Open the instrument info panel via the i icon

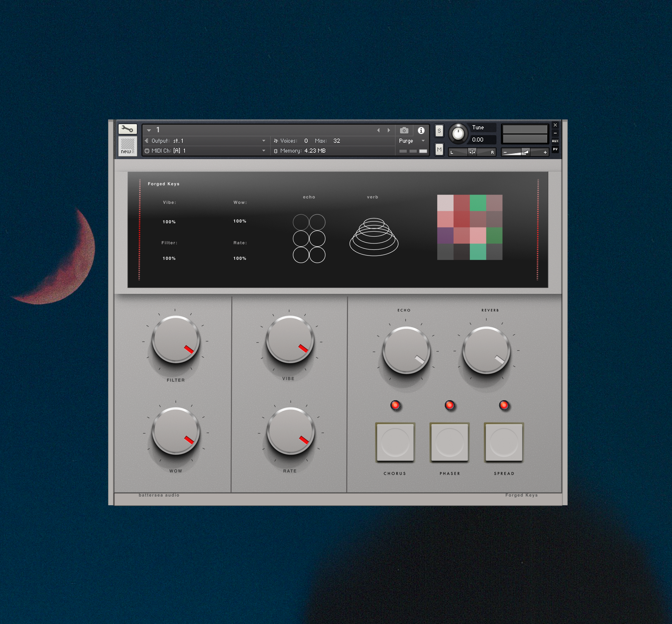421,130
